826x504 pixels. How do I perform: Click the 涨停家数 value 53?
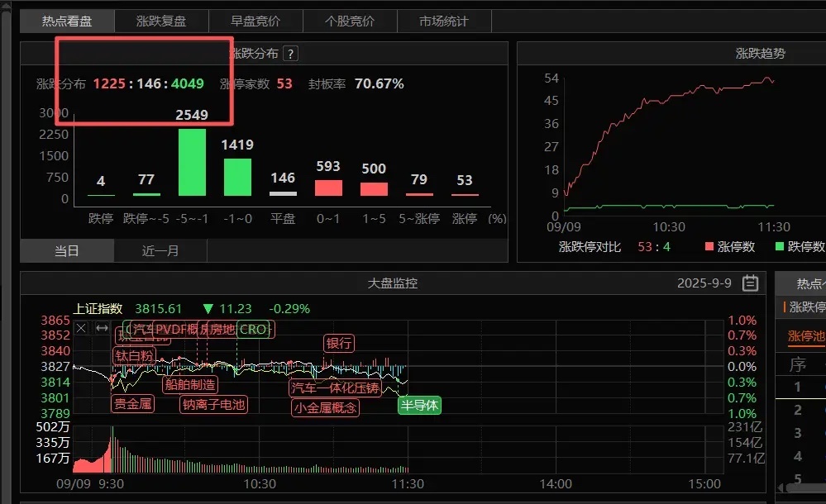tap(284, 83)
